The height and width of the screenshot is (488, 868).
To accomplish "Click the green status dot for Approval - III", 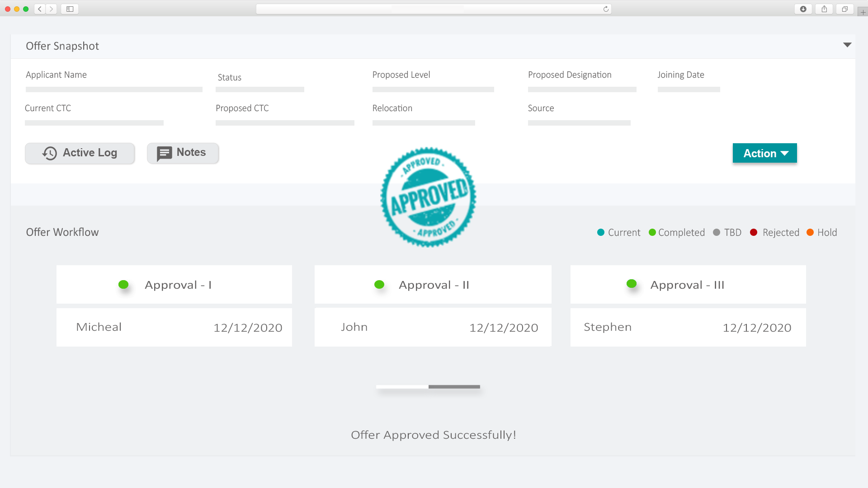I will (x=632, y=284).
